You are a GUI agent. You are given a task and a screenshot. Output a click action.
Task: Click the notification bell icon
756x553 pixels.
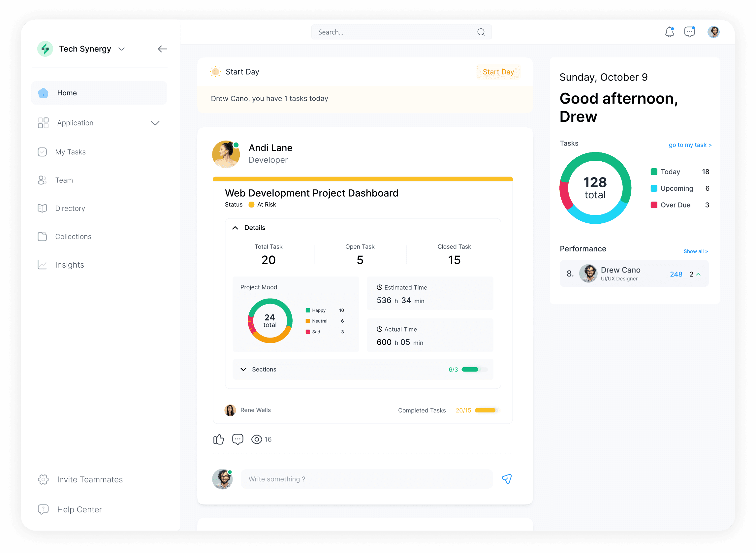[669, 32]
